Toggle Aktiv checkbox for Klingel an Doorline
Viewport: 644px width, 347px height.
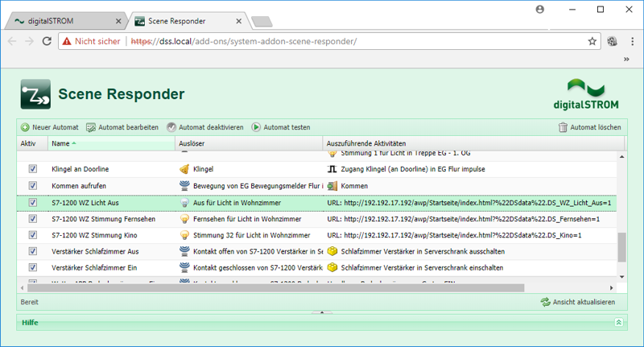33,169
